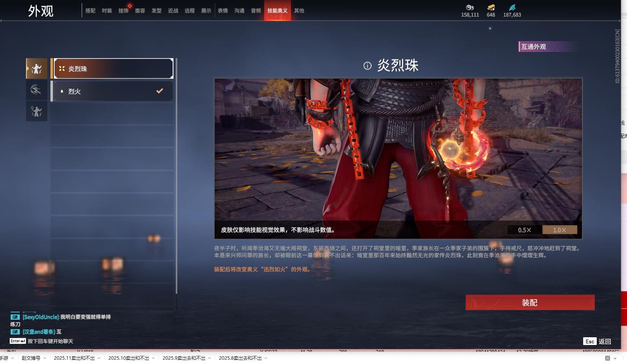Select the 烈火 skin in the list
Image resolution: width=627 pixels, height=364 pixels.
pyautogui.click(x=113, y=91)
